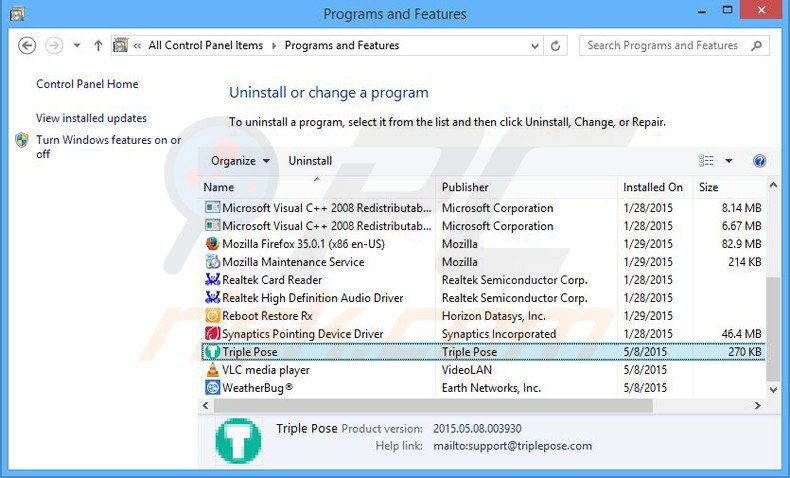The image size is (790, 478).
Task: Select the Synaptics Pointing Device Driver icon
Action: click(x=213, y=333)
